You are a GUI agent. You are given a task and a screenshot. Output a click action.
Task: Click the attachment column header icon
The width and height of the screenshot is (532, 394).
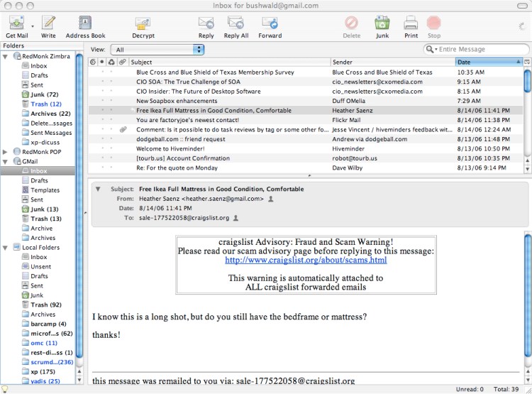[122, 62]
